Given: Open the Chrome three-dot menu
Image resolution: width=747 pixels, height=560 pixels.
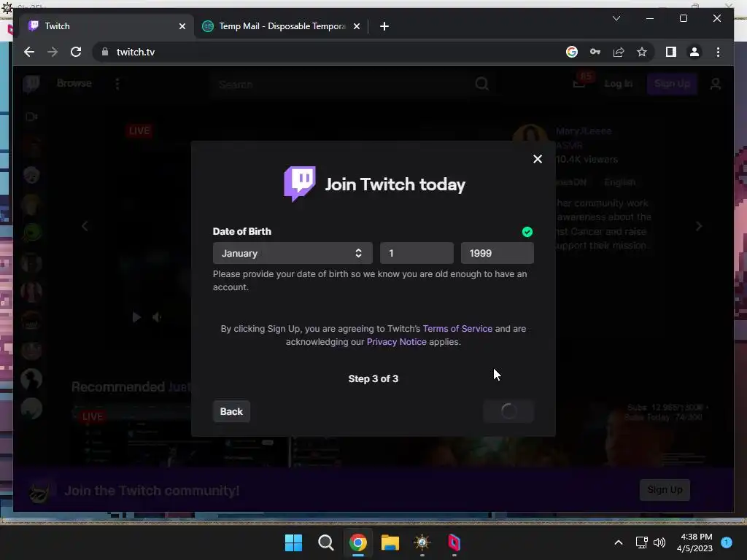Looking at the screenshot, I should [718, 52].
